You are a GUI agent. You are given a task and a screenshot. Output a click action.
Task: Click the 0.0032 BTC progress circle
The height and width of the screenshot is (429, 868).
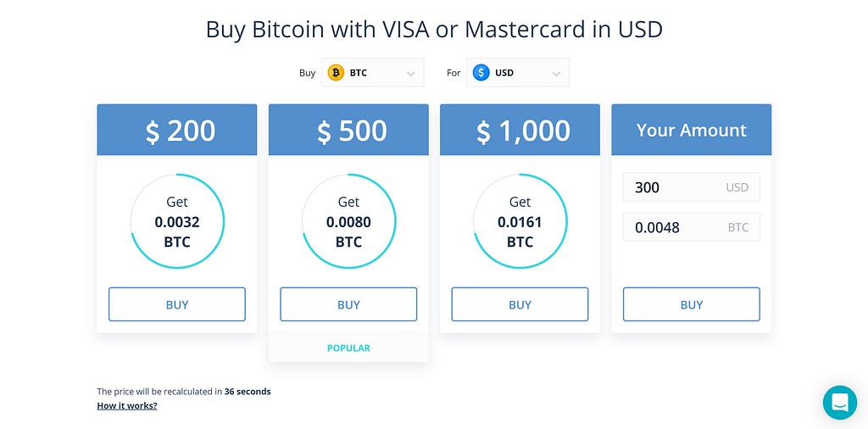[x=177, y=221]
